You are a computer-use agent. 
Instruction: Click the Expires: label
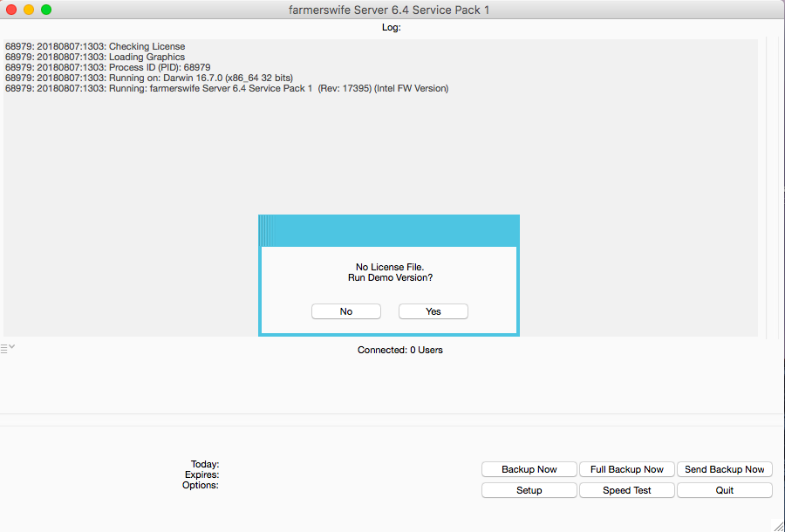coord(201,475)
